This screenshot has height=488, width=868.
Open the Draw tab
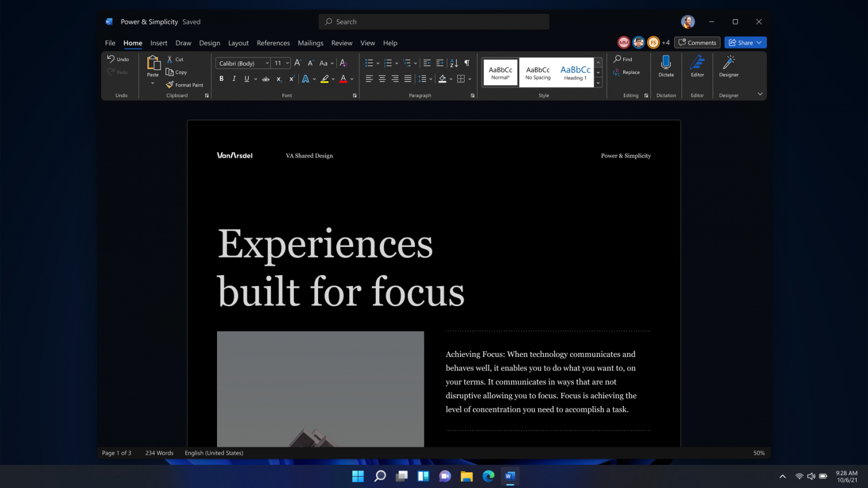183,43
